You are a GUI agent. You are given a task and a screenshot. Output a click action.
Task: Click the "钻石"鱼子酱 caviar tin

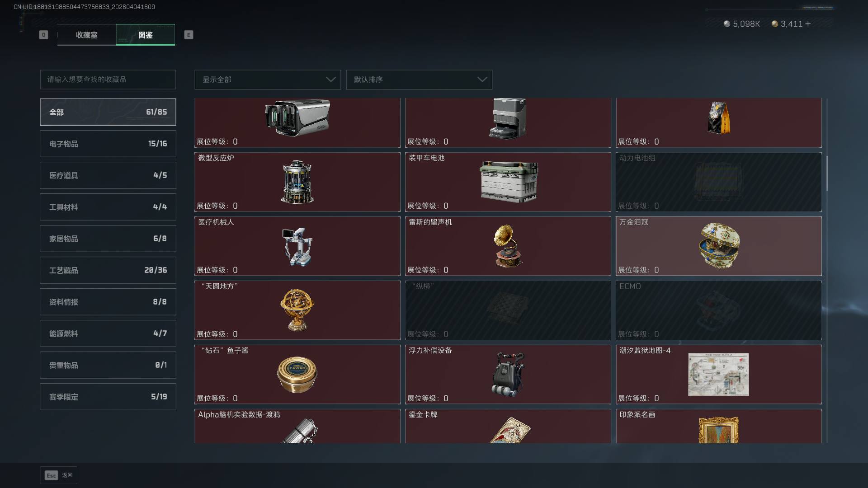(297, 375)
